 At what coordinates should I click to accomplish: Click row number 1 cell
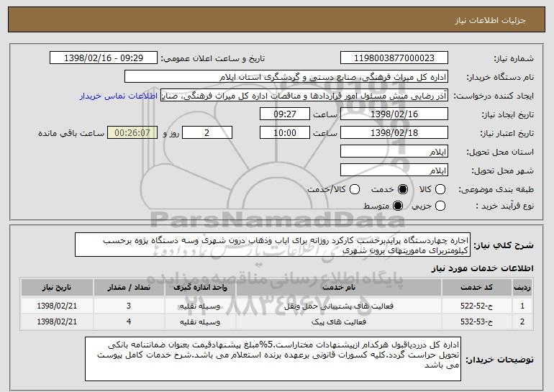pyautogui.click(x=522, y=306)
